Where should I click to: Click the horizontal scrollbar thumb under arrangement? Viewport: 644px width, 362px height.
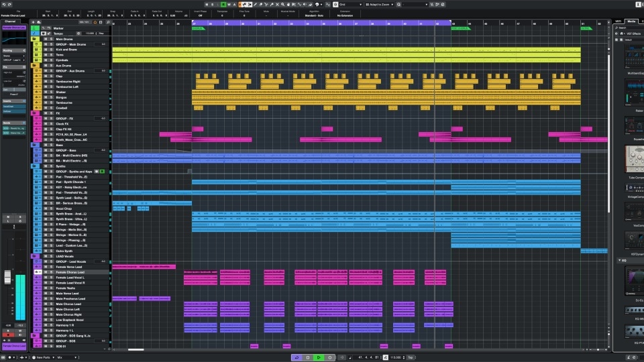pos(136,350)
